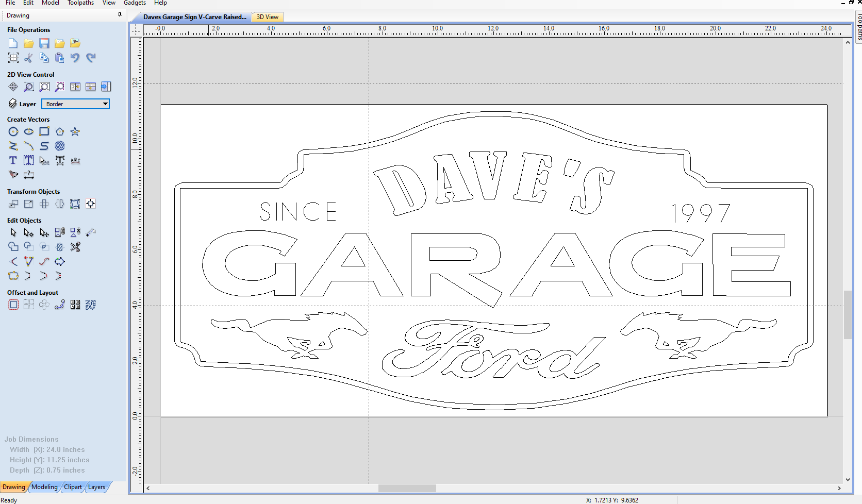Open the Distort Objects tool

75,204
